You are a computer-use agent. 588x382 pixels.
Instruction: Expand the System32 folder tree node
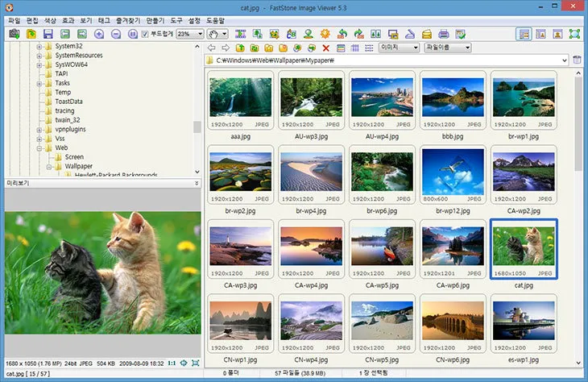click(x=39, y=47)
